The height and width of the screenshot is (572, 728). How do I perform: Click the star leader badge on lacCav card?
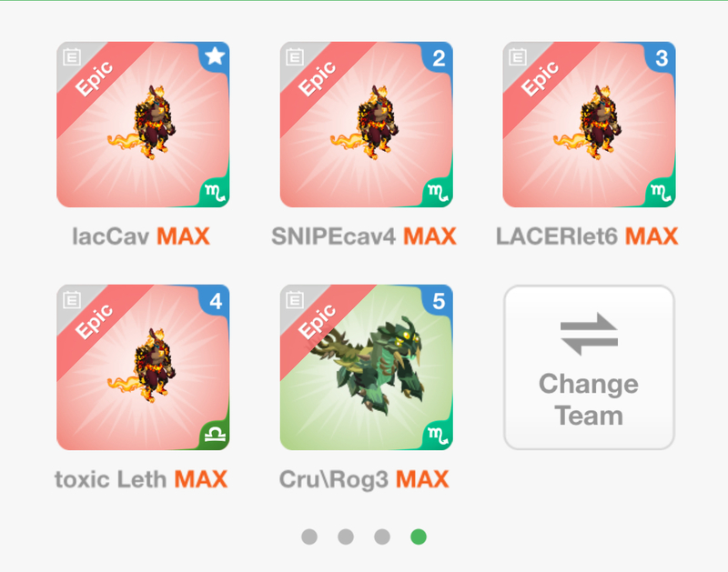pyautogui.click(x=215, y=56)
